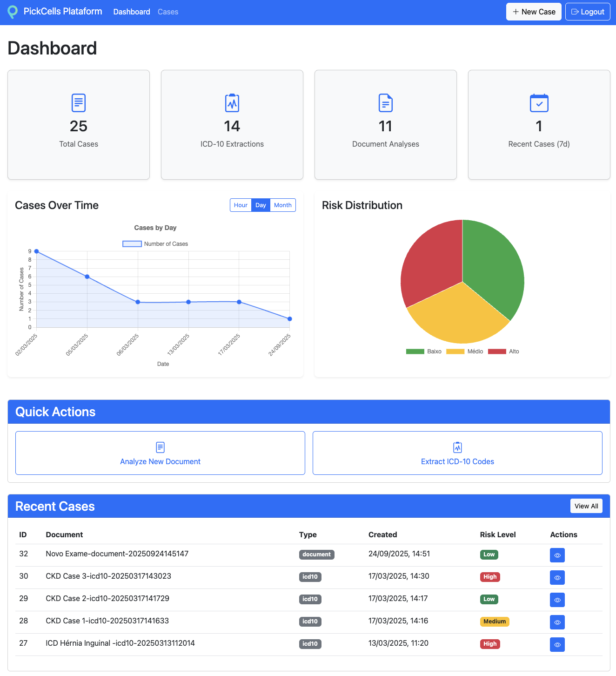Click the Extract ICD-10 Codes card
The image size is (616, 676).
point(457,453)
